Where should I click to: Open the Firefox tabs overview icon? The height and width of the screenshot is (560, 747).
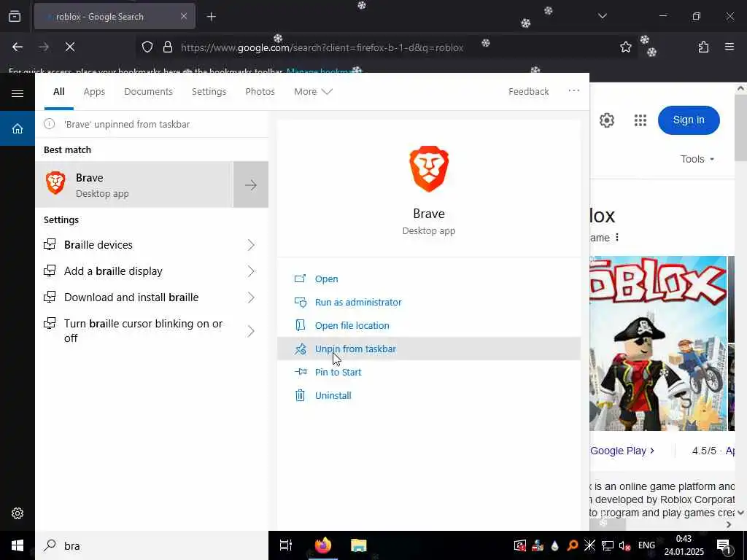point(15,17)
